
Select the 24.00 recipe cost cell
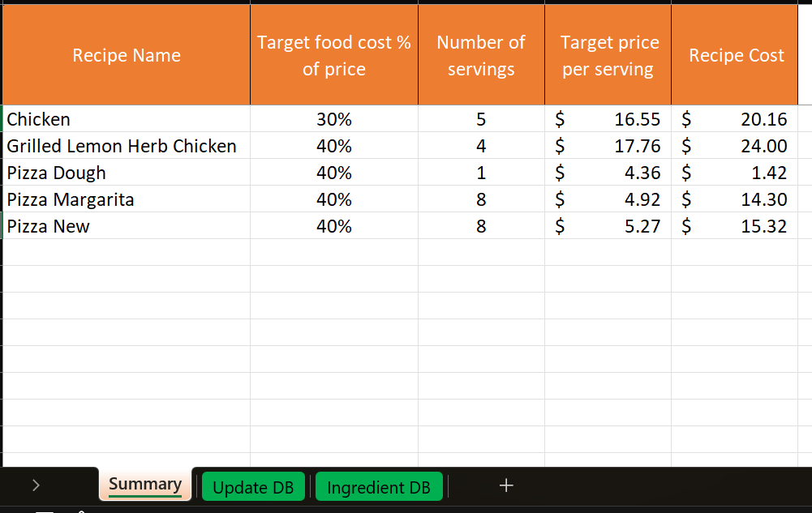(x=736, y=146)
